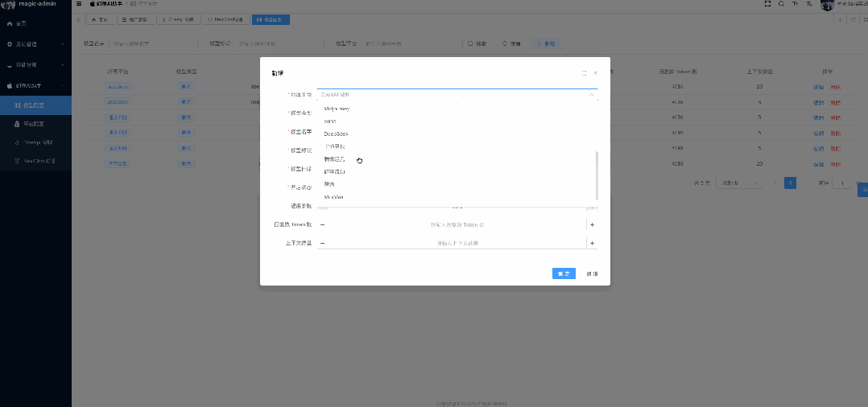Select DeepSeek from the platform list

pyautogui.click(x=336, y=134)
